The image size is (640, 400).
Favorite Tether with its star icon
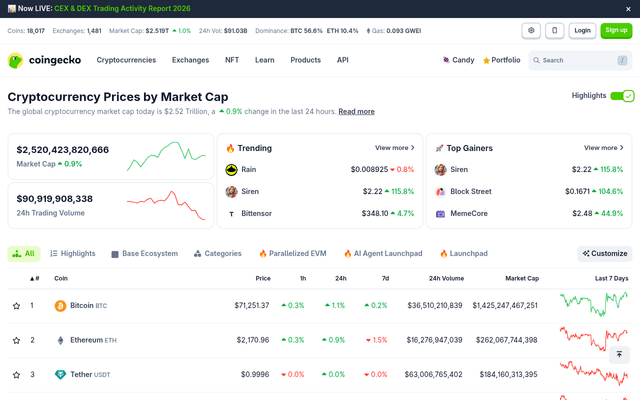point(16,375)
